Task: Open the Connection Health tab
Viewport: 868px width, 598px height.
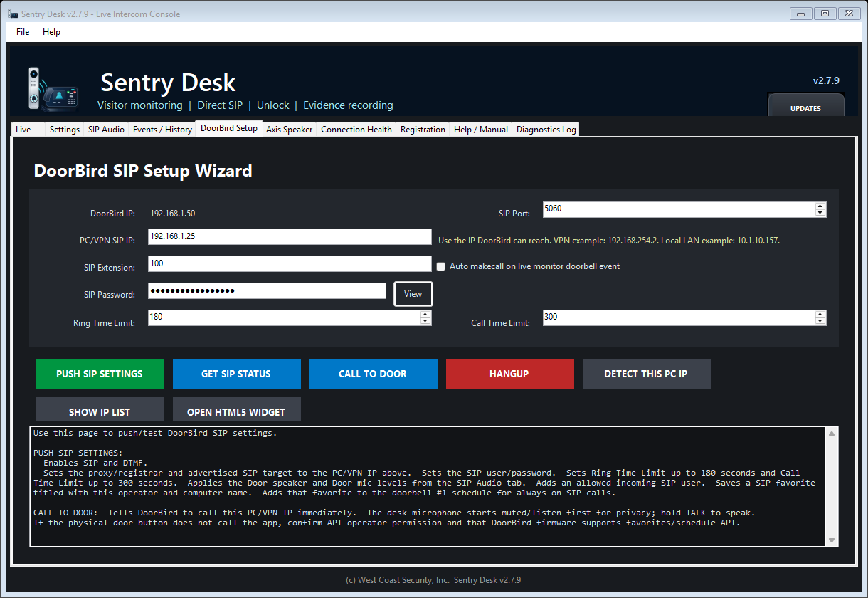Action: click(356, 130)
